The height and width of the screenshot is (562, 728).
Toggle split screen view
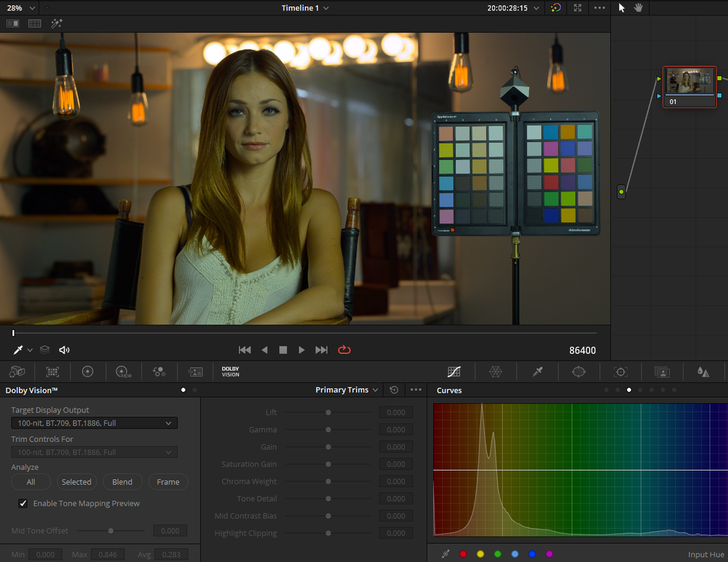tap(35, 23)
